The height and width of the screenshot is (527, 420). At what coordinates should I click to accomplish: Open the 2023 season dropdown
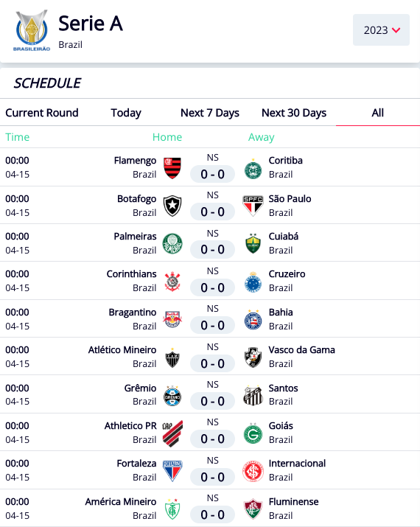381,30
